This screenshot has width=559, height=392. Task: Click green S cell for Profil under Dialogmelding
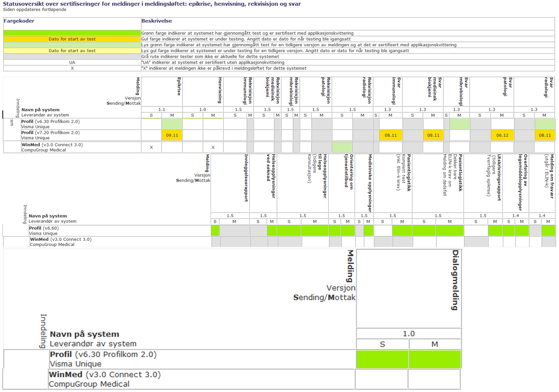382,359
